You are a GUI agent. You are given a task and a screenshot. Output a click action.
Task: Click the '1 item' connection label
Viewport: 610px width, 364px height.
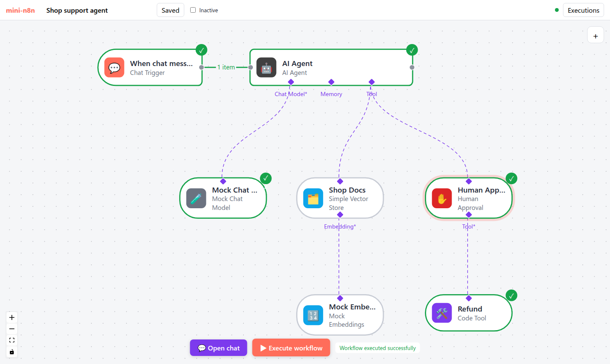pos(226,67)
